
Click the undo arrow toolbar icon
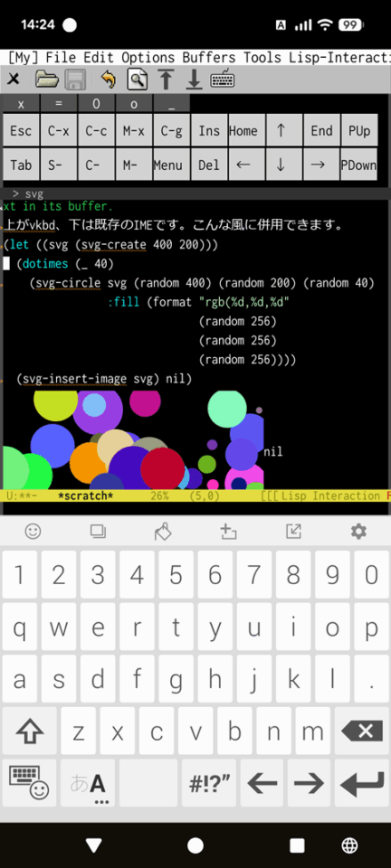109,80
